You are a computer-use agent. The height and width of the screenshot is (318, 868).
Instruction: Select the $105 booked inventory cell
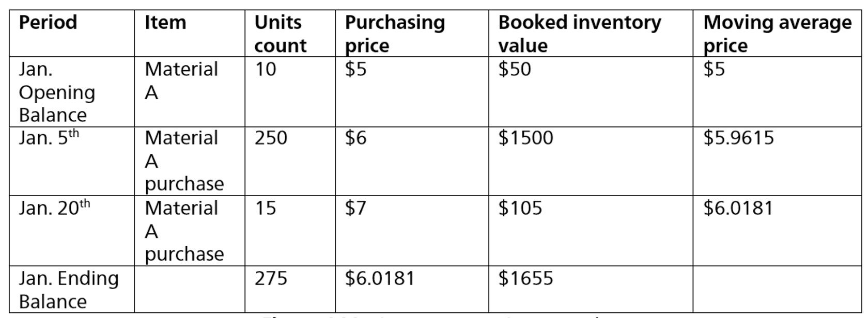click(591, 231)
